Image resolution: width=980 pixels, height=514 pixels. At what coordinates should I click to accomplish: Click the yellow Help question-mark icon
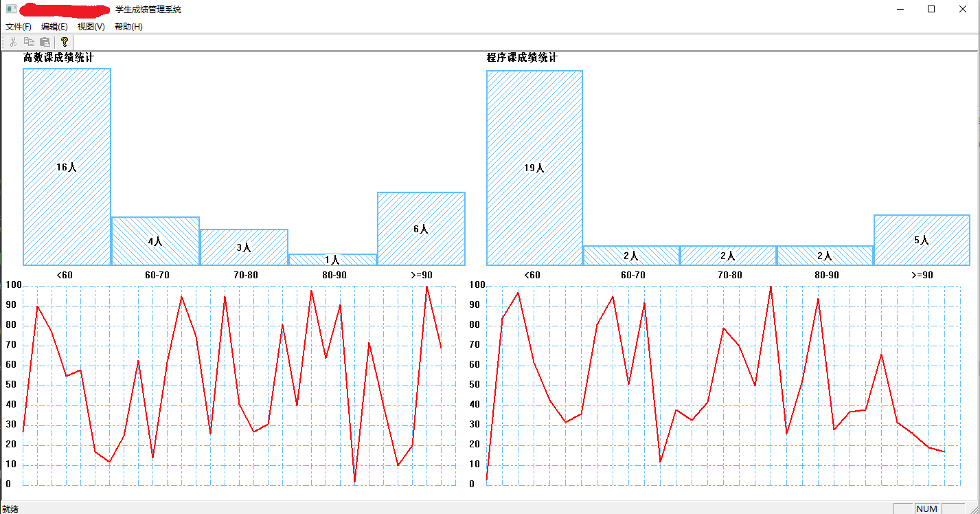[65, 42]
